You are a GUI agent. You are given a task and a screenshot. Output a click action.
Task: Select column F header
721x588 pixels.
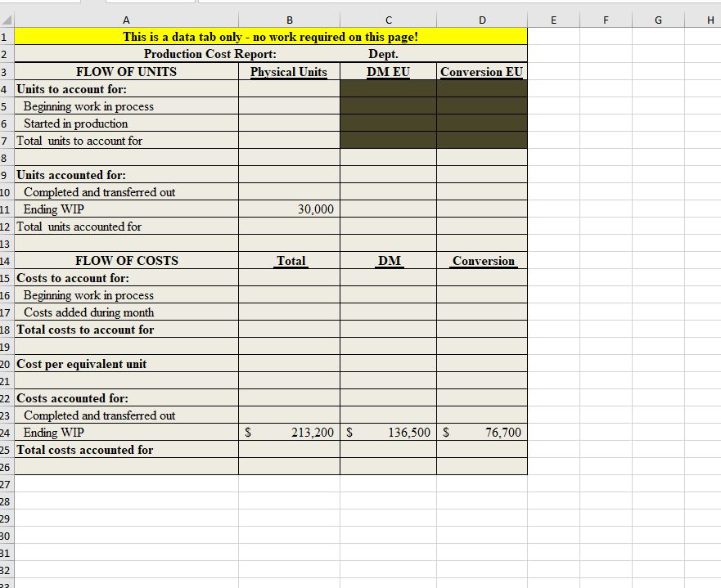pyautogui.click(x=606, y=20)
